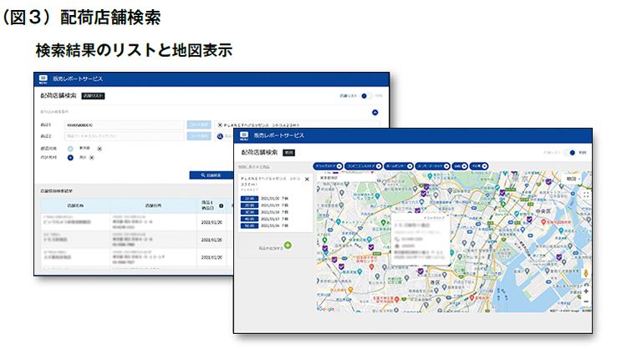This screenshot has height=364, width=627.
Task: Toggle 店舗リスト/地図 switch in the map window
Action: point(571,153)
